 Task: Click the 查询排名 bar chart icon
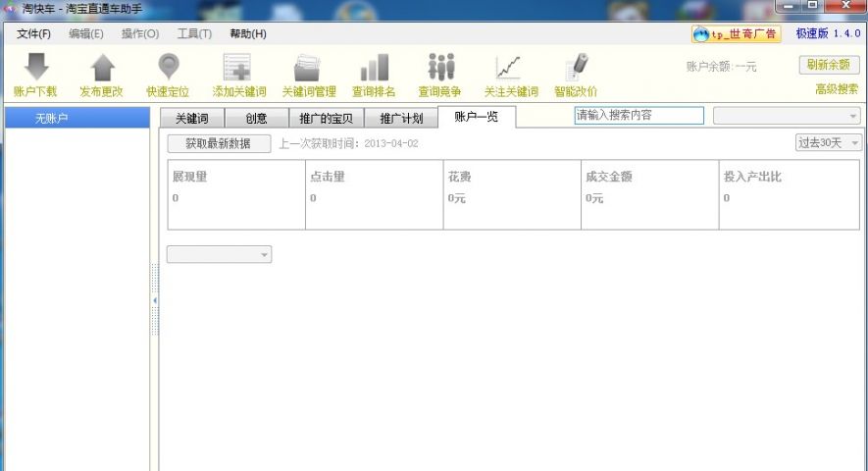374,67
